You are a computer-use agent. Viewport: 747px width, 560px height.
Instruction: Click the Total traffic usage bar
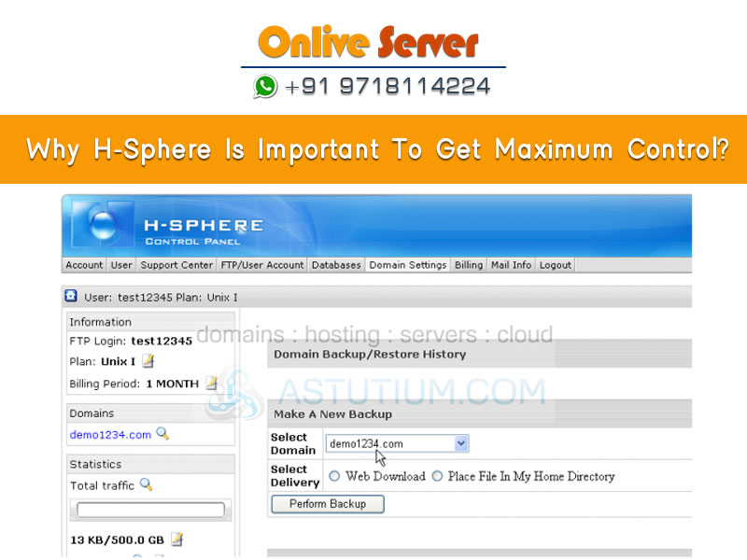tap(150, 510)
